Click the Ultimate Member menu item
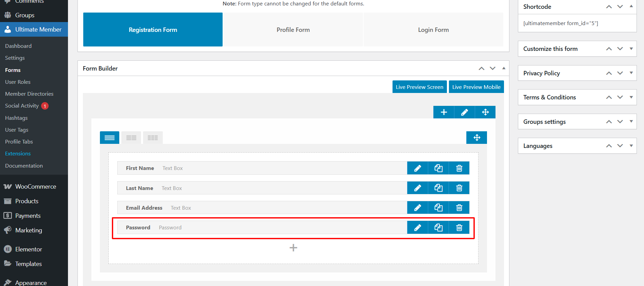The width and height of the screenshot is (644, 286). pyautogui.click(x=34, y=30)
